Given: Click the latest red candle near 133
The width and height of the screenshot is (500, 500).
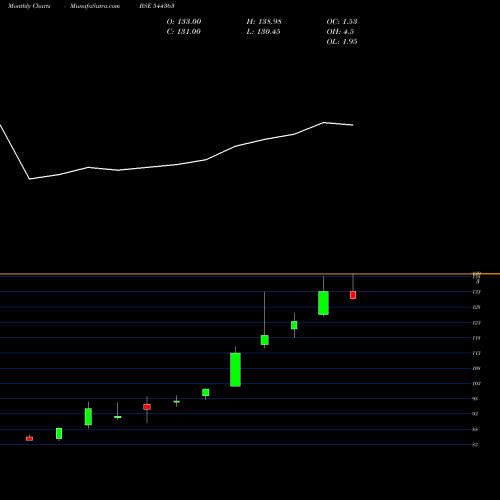Looking at the screenshot, I should 353,295.
